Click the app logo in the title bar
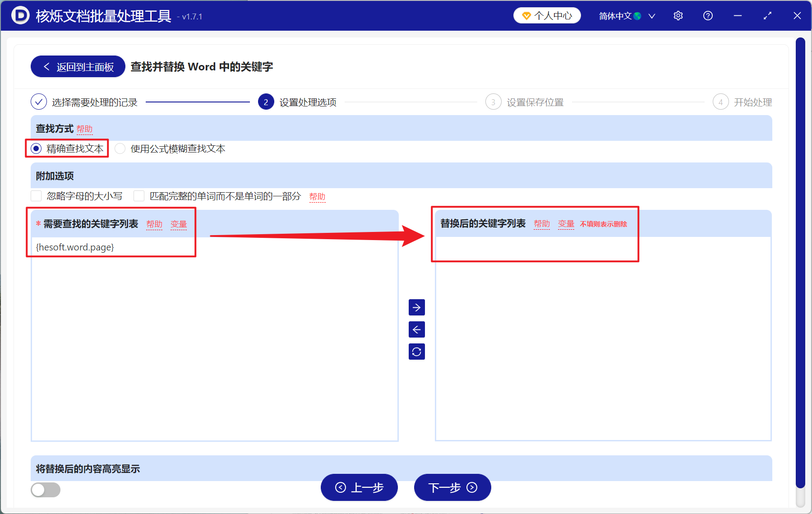The width and height of the screenshot is (812, 514). point(20,15)
